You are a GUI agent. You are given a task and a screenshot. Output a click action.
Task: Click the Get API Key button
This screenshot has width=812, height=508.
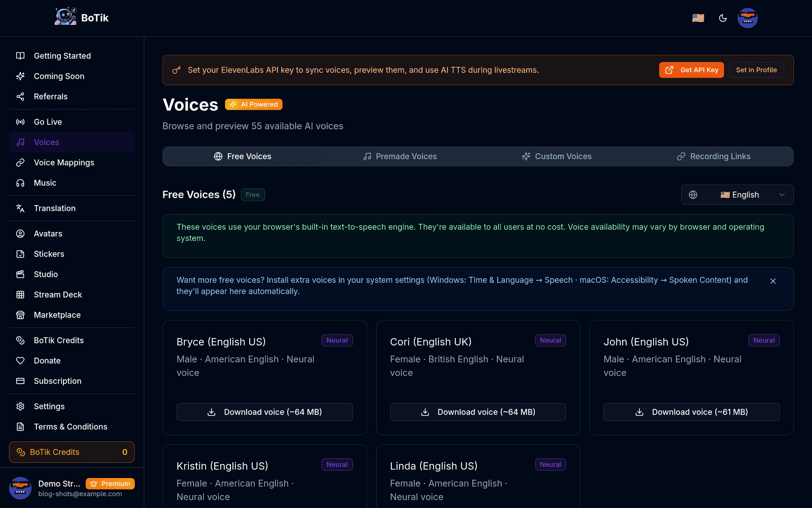coord(691,70)
